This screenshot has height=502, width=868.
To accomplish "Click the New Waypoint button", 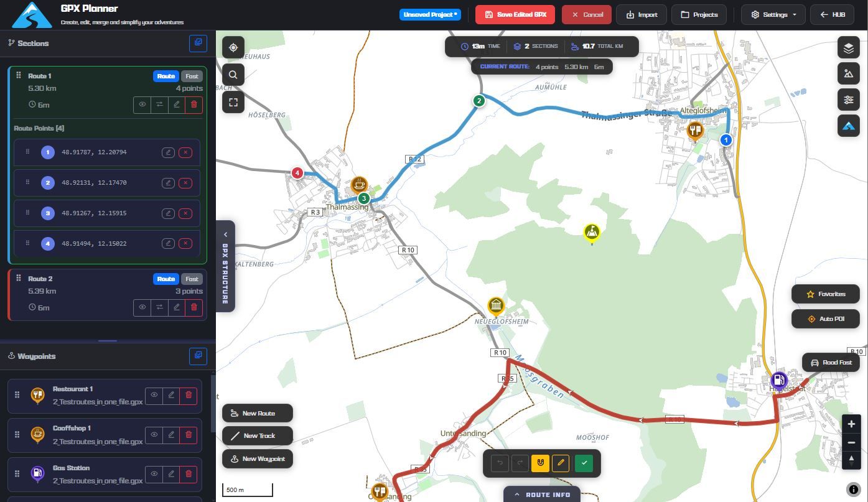I will click(x=258, y=459).
